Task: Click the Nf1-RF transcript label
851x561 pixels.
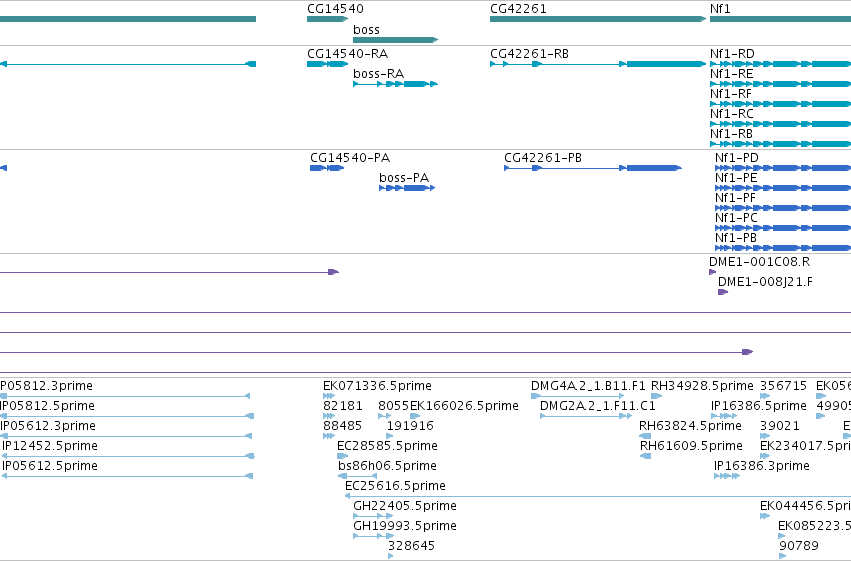Action: click(x=731, y=94)
